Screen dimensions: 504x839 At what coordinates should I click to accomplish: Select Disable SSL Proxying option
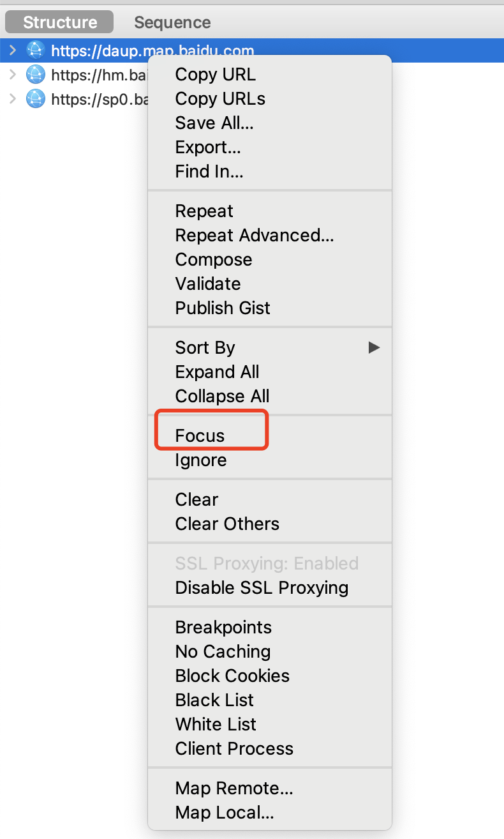click(x=262, y=587)
